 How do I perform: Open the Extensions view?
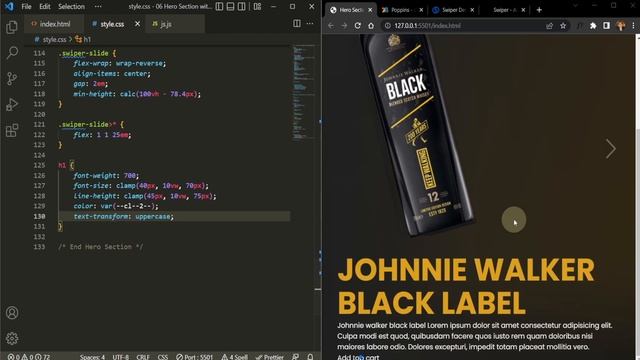[12, 131]
